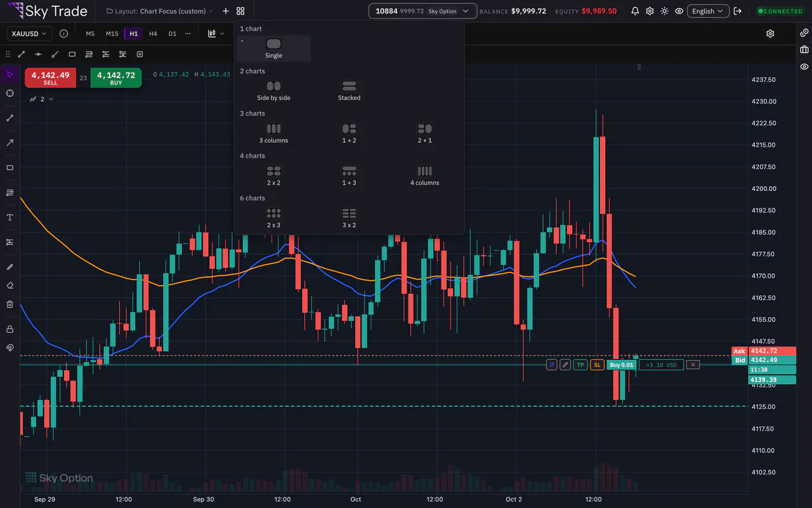Viewport: 812px width, 508px height.
Task: Select the trend line tool in left sidebar
Action: [10, 118]
